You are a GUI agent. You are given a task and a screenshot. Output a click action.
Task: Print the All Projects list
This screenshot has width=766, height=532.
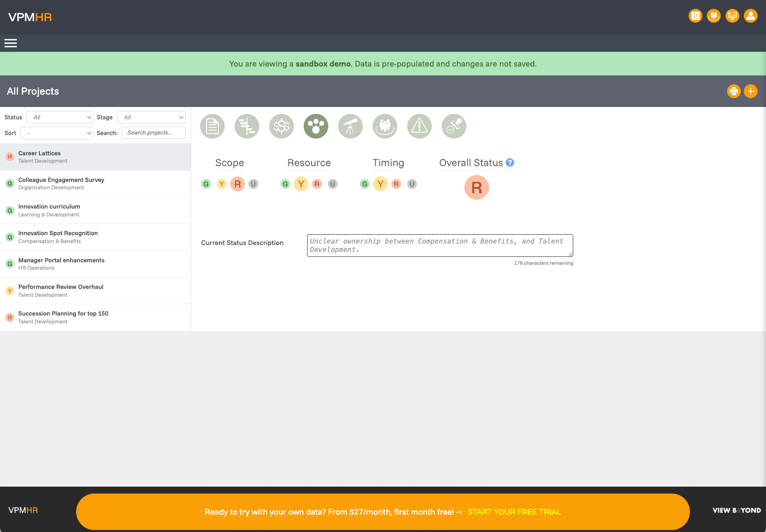[x=734, y=91]
